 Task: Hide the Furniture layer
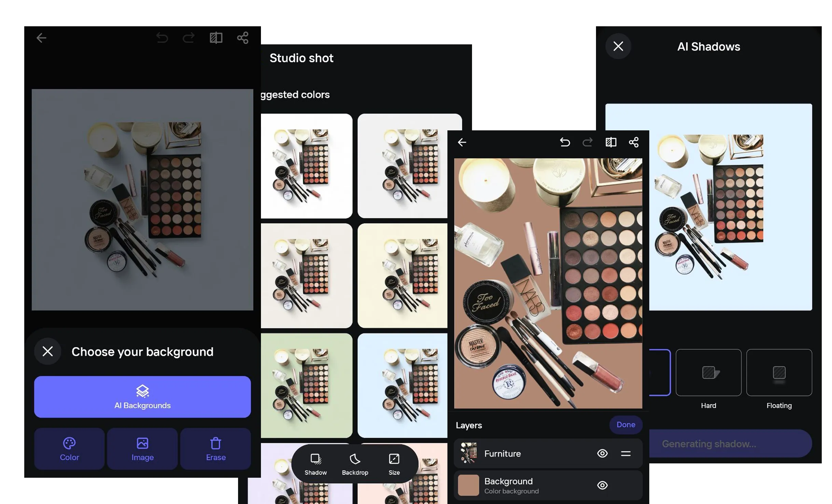[x=602, y=453]
